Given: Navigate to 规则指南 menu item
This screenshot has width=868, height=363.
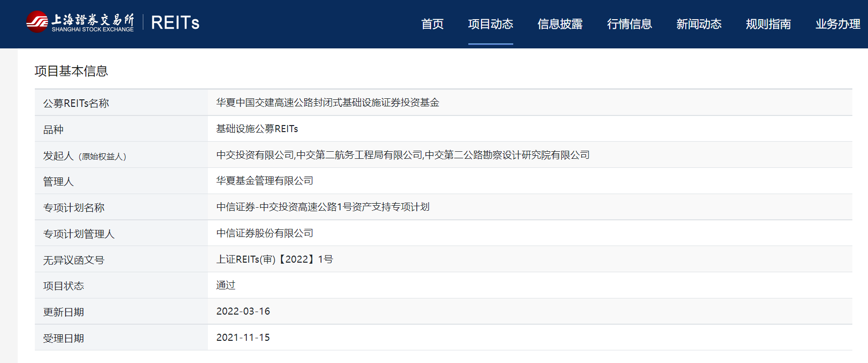Looking at the screenshot, I should (x=768, y=24).
